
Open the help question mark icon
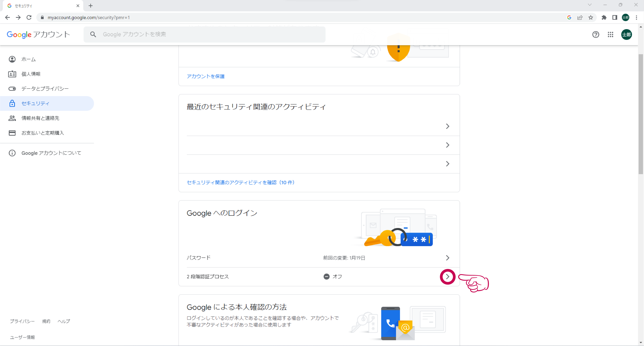(596, 35)
